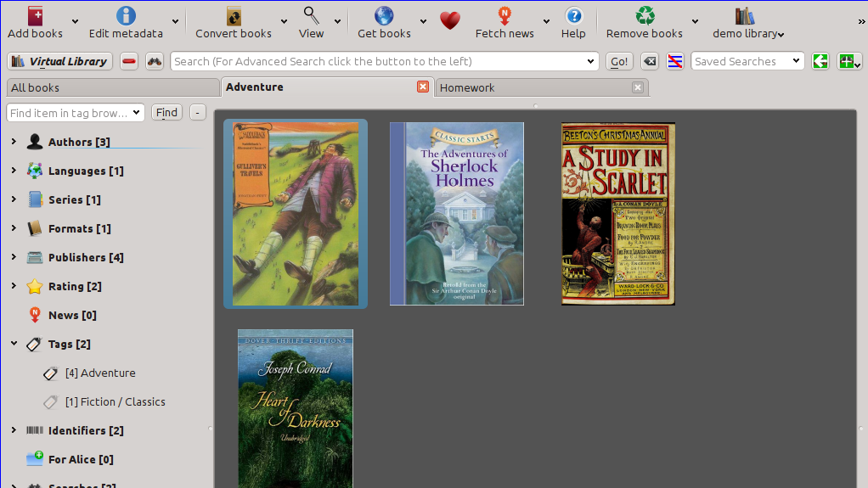Click the collapse all minus button
Viewport: 868px width, 488px height.
pos(198,112)
